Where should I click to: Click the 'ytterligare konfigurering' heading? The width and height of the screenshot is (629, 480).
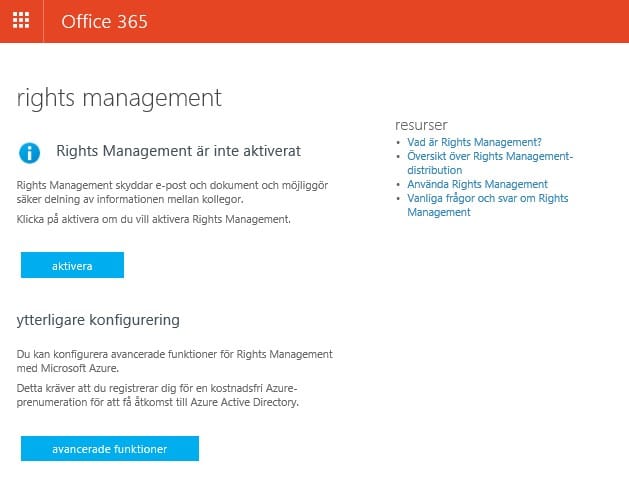tap(98, 320)
